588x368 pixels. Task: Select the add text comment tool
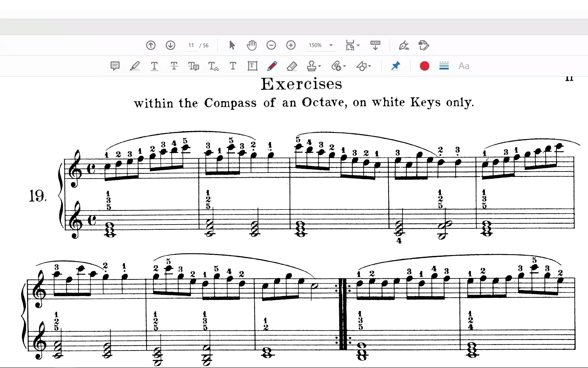(233, 66)
